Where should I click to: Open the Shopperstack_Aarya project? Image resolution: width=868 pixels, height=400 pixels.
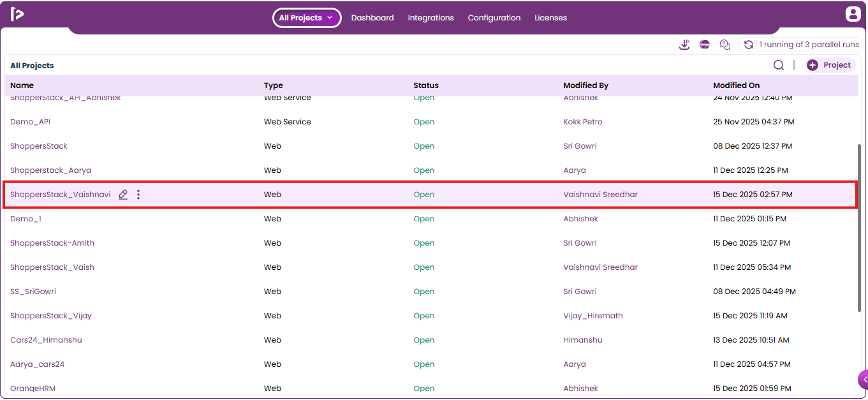50,170
